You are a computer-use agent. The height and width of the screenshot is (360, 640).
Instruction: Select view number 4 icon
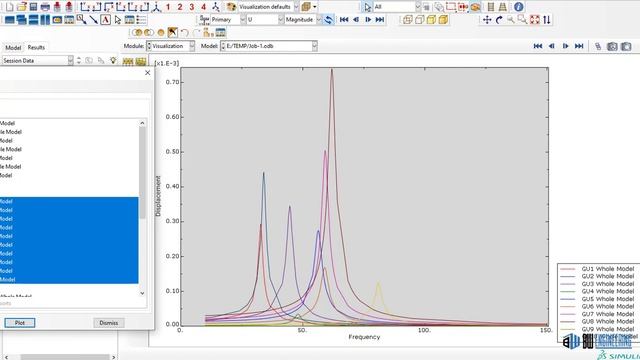[x=203, y=7]
